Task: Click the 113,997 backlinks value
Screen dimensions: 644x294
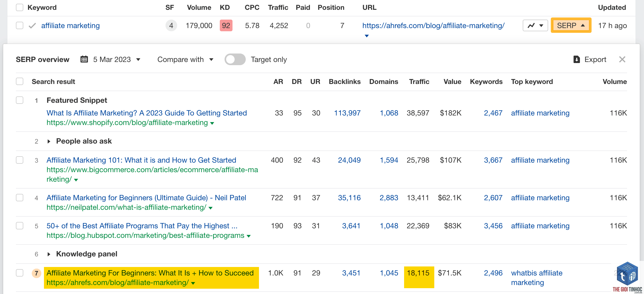Action: click(347, 113)
